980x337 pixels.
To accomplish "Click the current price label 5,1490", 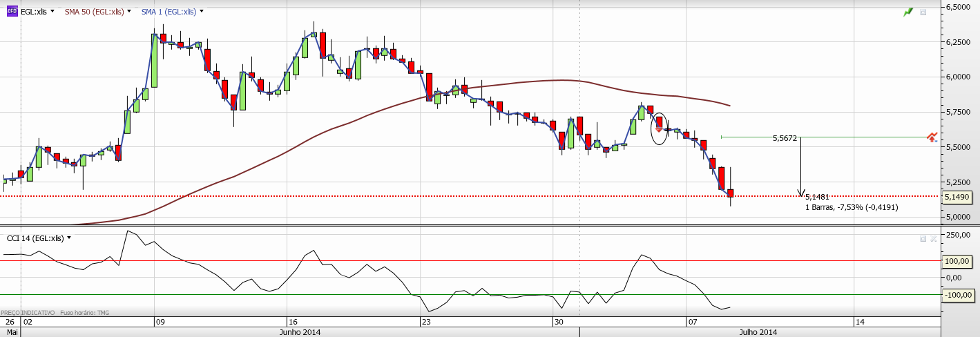I will (956, 197).
